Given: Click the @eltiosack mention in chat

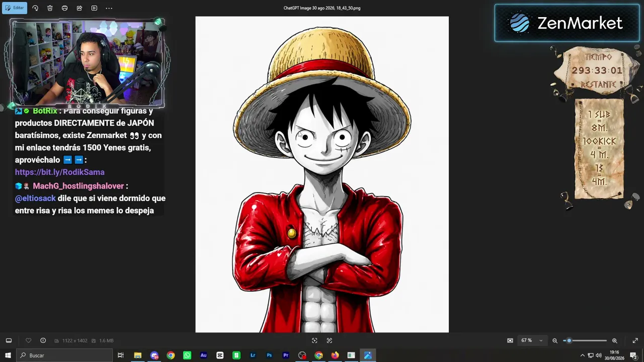Looking at the screenshot, I should [x=35, y=198].
